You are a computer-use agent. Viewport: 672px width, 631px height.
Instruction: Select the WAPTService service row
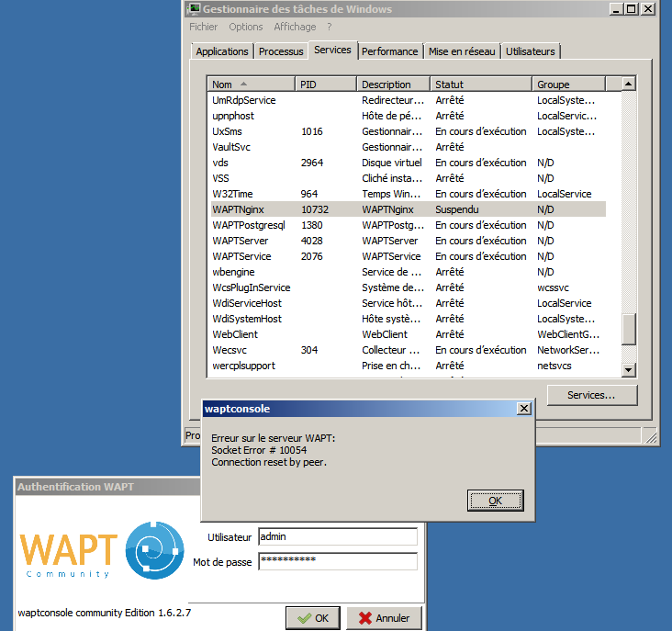[x=408, y=256]
